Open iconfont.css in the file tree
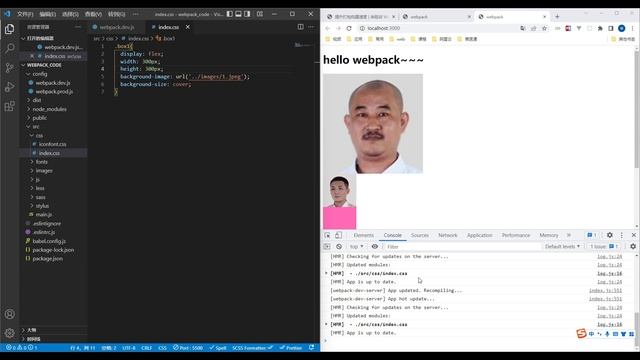640x360 pixels. click(52, 144)
